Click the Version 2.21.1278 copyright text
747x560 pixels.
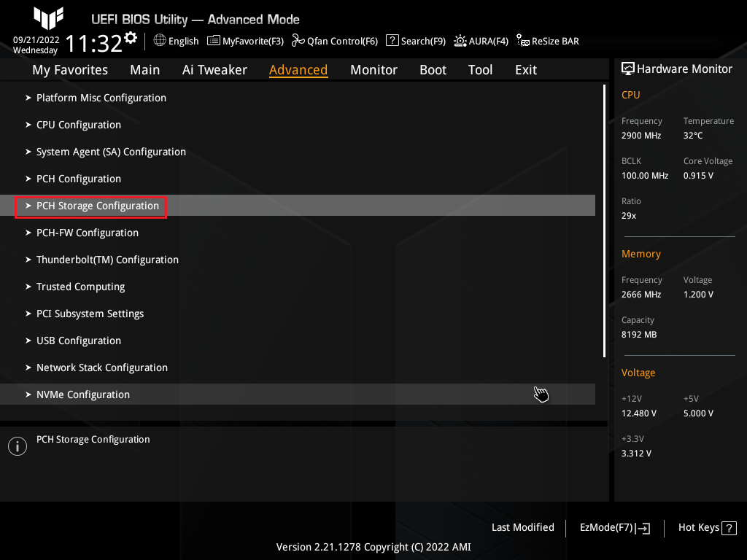click(373, 547)
